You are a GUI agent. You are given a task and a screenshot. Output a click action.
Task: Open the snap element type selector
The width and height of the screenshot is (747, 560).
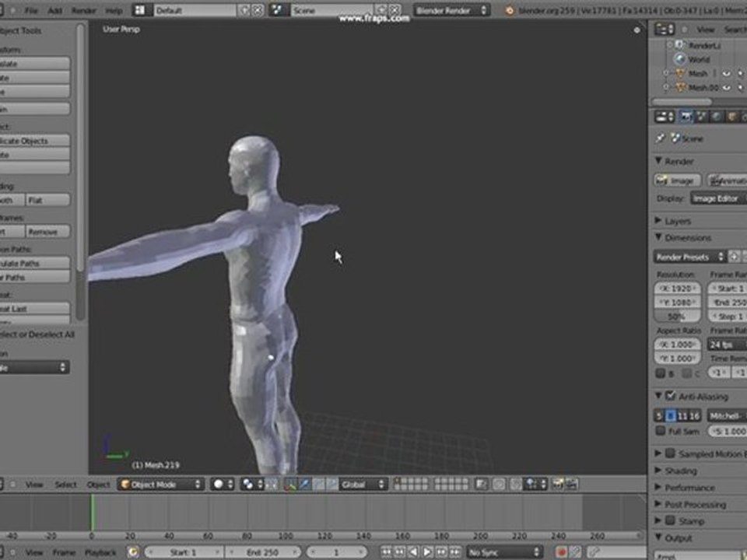536,485
